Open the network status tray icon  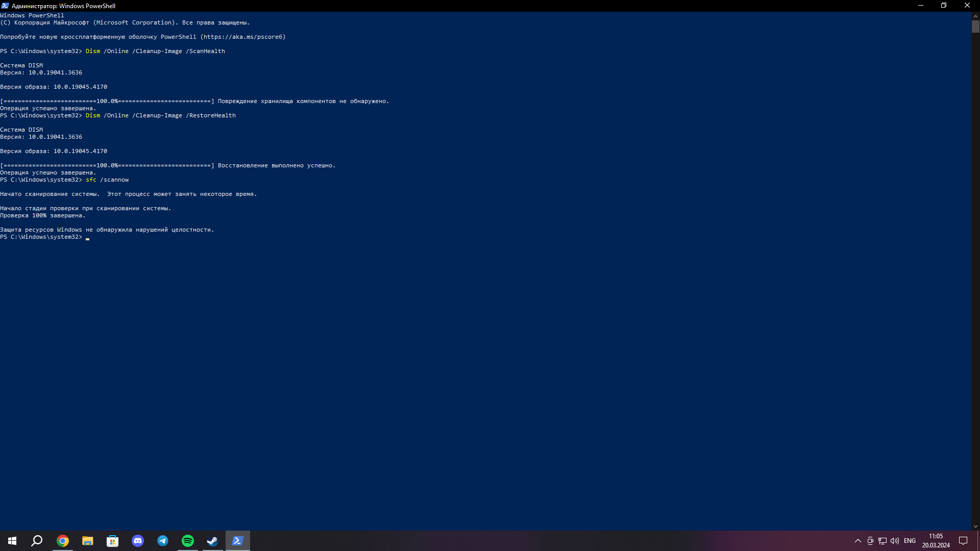[x=883, y=541]
